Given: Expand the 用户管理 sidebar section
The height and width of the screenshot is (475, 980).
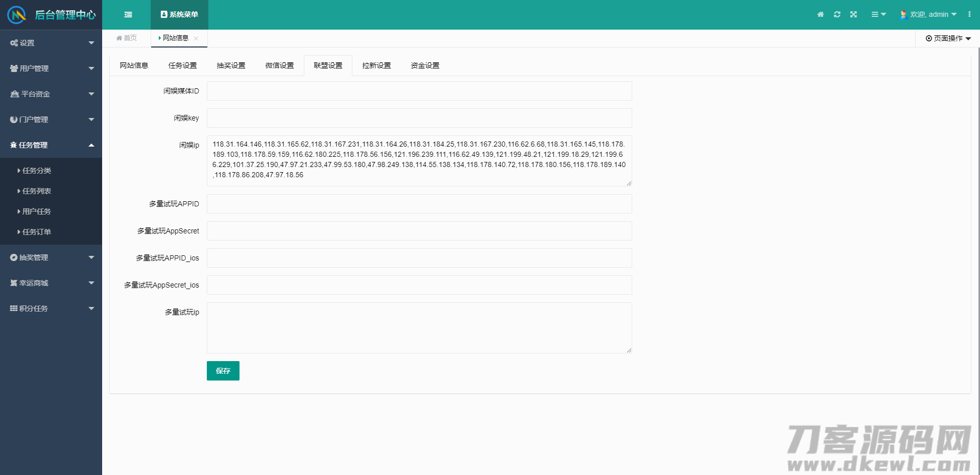Looking at the screenshot, I should click(51, 68).
